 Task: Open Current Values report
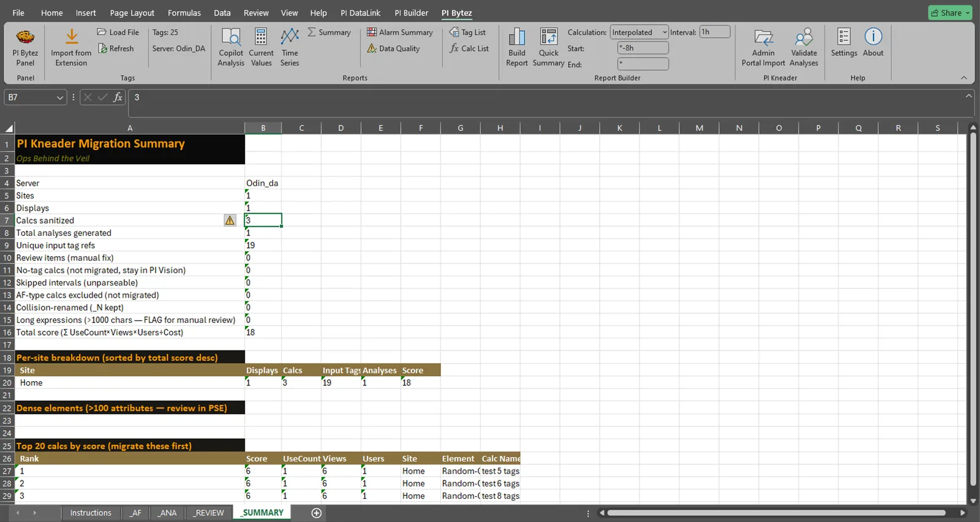point(261,47)
